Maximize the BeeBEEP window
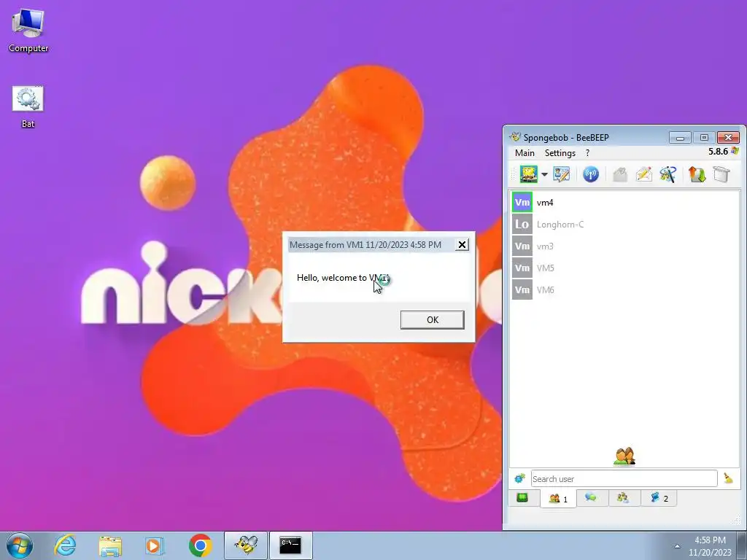Image resolution: width=747 pixels, height=560 pixels. 704,138
